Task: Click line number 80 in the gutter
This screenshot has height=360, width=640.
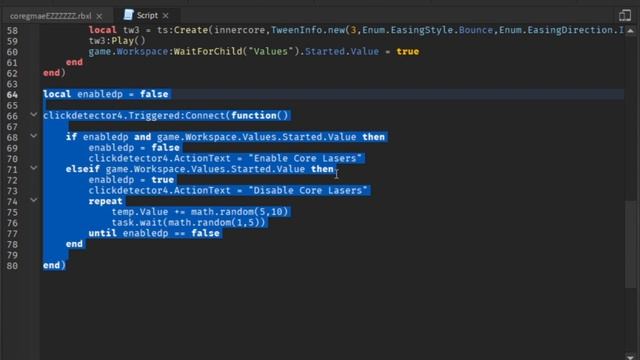Action: click(x=12, y=266)
